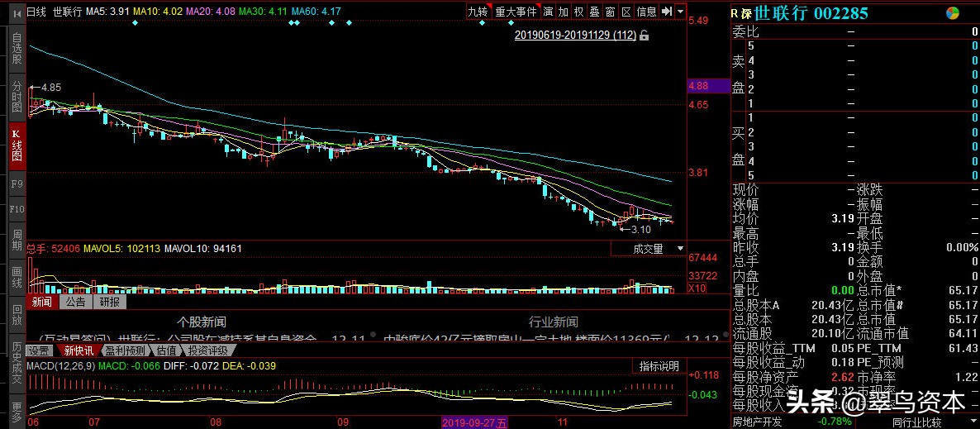
Task: Switch to the 新快讯 tab
Action: click(78, 350)
